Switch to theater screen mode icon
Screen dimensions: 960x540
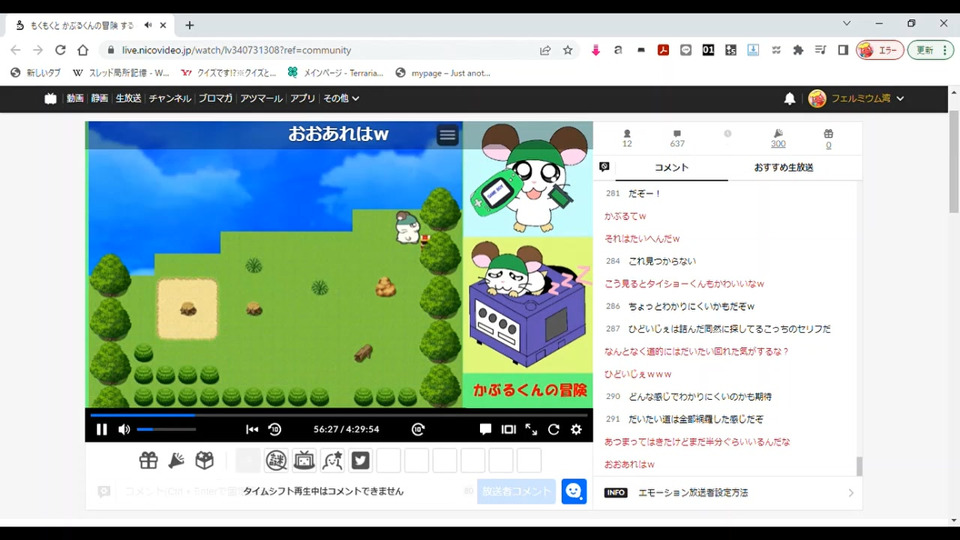[x=508, y=429]
